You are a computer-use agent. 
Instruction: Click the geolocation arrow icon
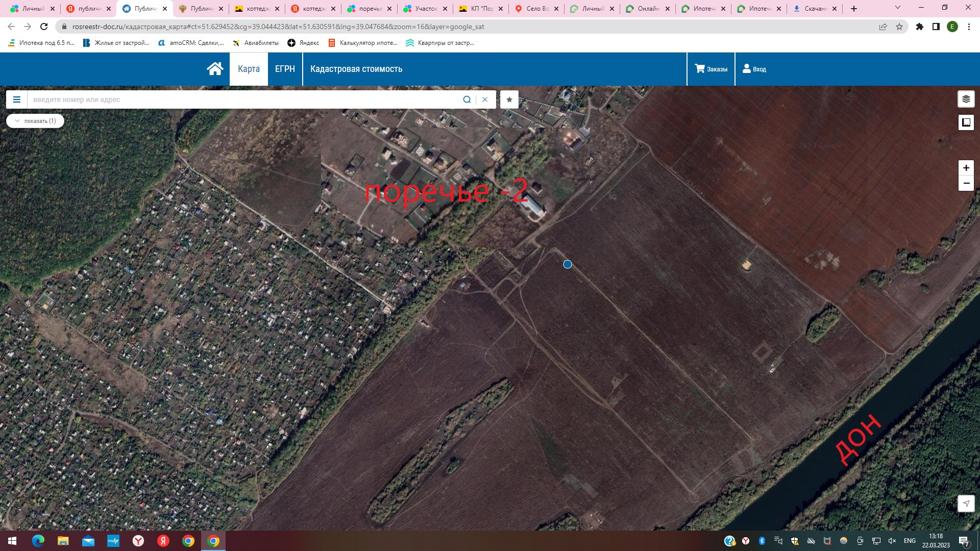[966, 504]
